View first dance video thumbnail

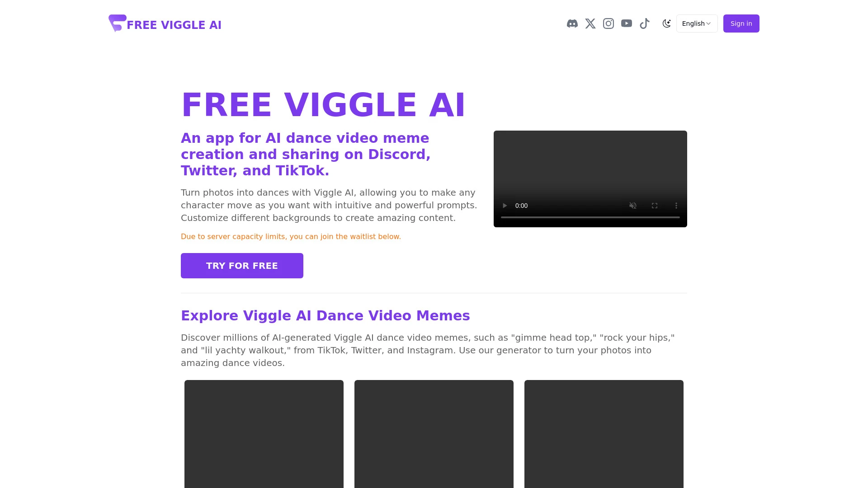[264, 434]
